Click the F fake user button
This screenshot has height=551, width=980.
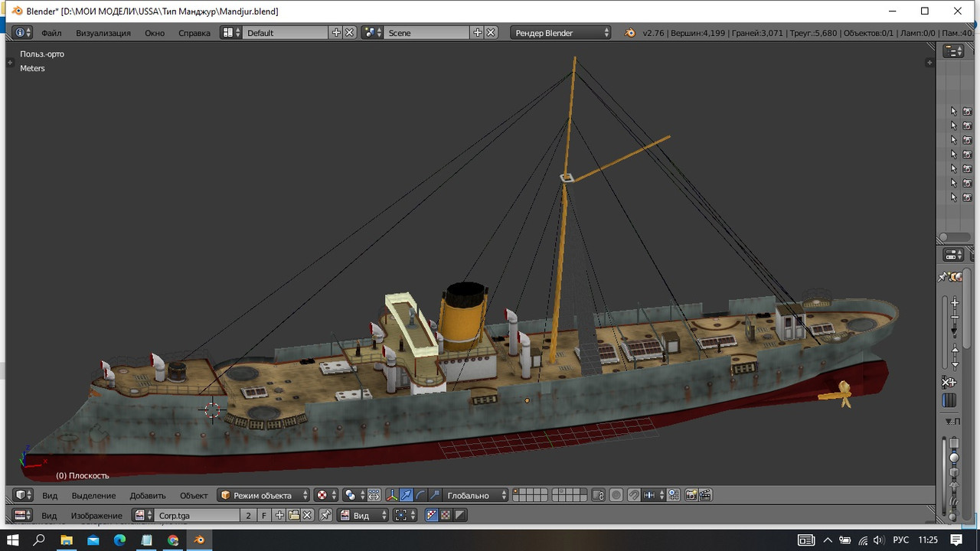264,516
